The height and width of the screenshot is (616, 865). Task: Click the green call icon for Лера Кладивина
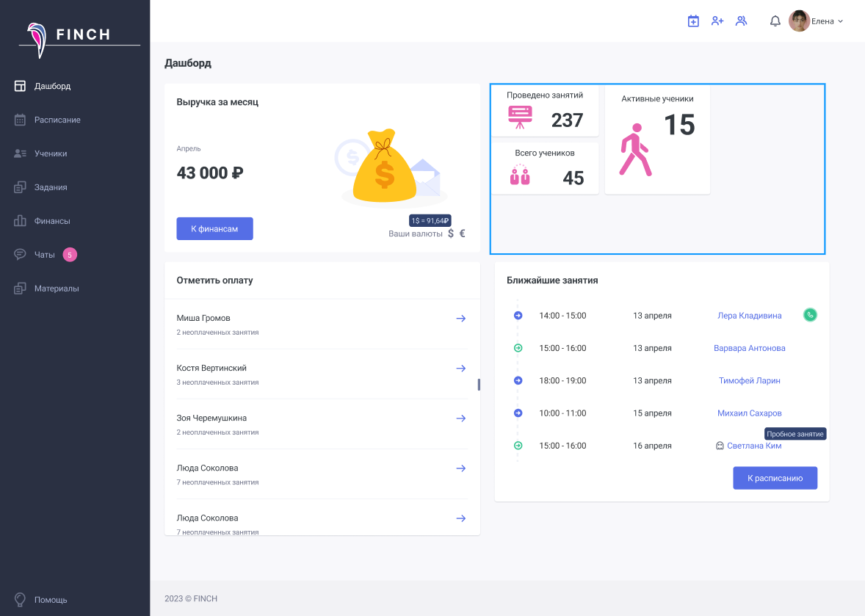810,315
